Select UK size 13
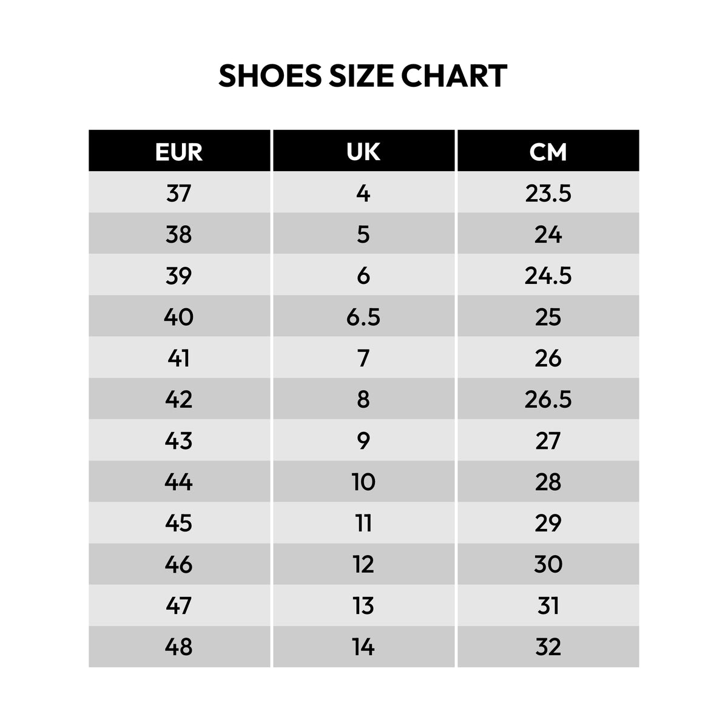The height and width of the screenshot is (728, 728). point(363,605)
